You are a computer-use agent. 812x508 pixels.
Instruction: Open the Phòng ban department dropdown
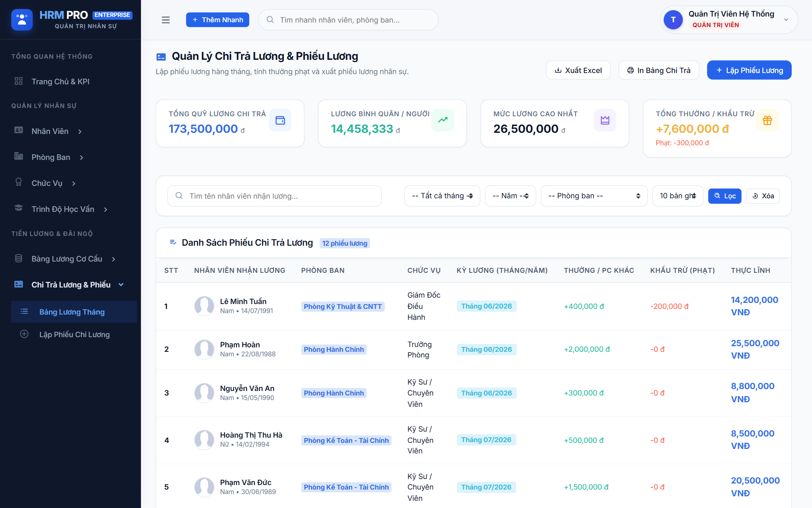(x=594, y=196)
